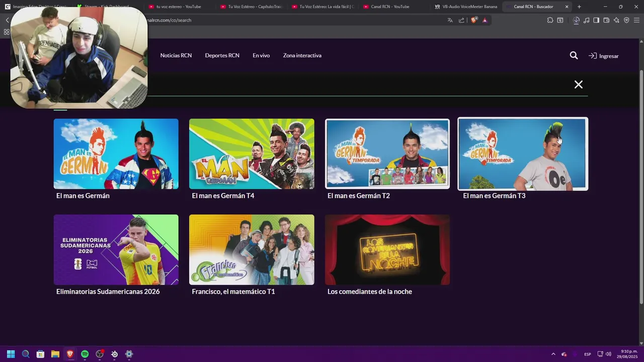
Task: Open the El man es Germán thumbnail
Action: pyautogui.click(x=116, y=154)
